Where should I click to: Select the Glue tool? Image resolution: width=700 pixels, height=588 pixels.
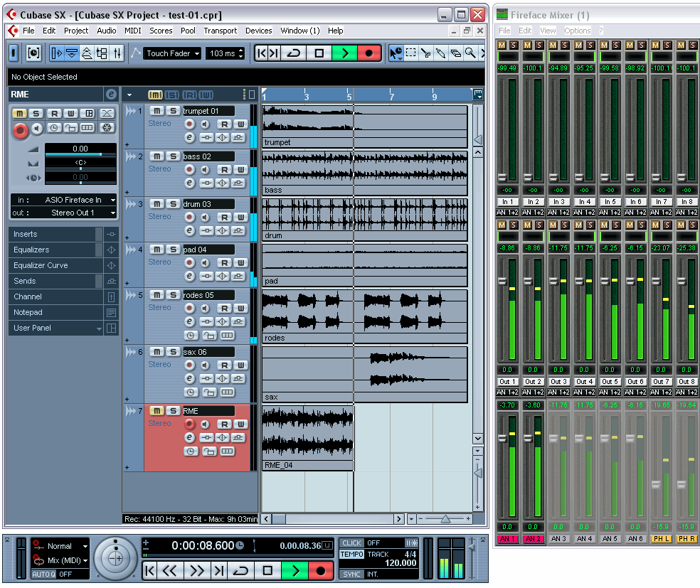(440, 53)
